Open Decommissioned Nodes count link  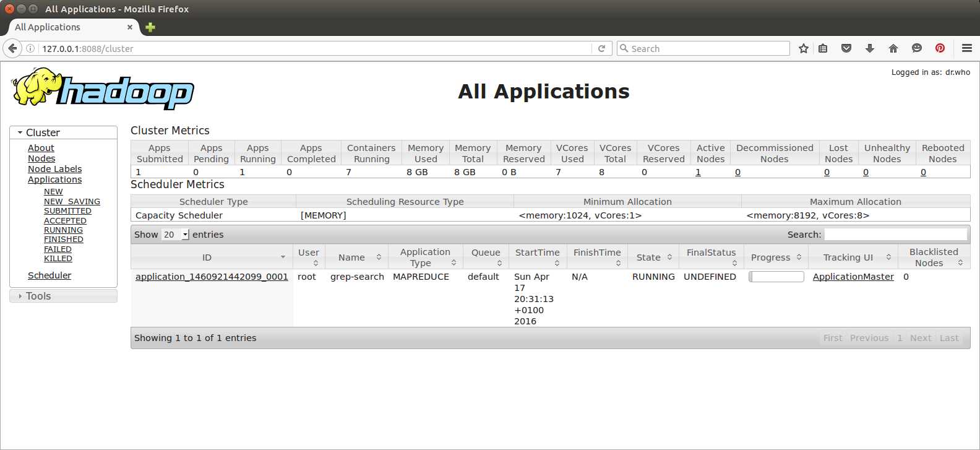[x=737, y=172]
